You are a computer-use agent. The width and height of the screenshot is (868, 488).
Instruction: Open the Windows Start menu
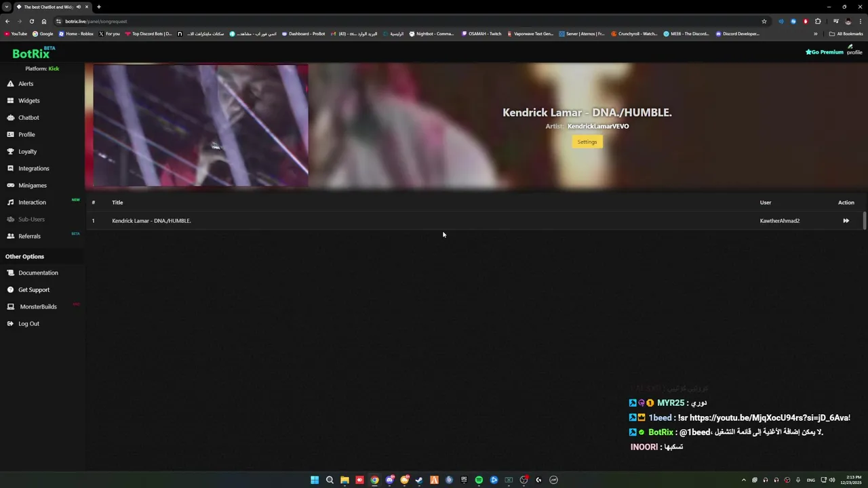tap(315, 480)
